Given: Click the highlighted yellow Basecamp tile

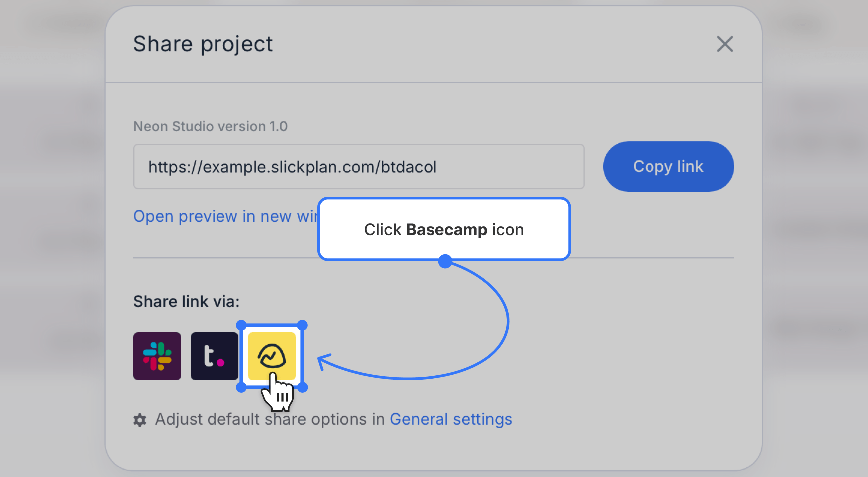Looking at the screenshot, I should pyautogui.click(x=272, y=356).
